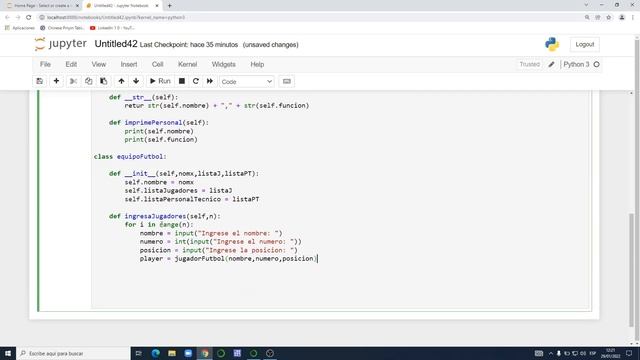Open File Explorer from the taskbar
The height and width of the screenshot is (360, 640).
172,353
